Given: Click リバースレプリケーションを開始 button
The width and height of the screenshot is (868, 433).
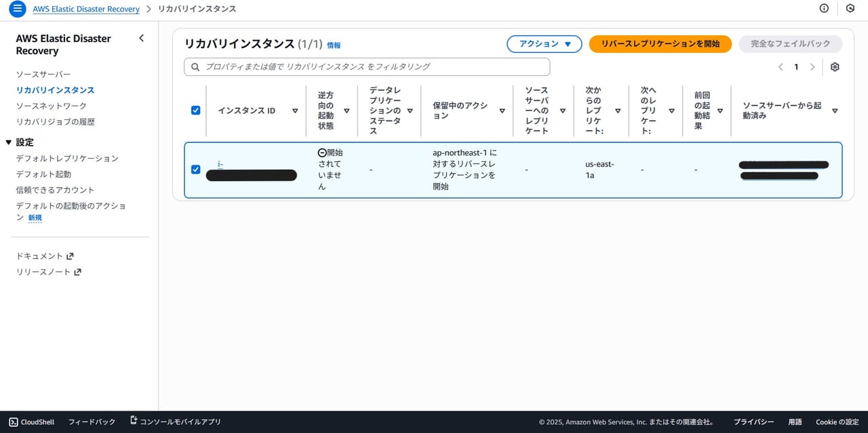Looking at the screenshot, I should (660, 44).
